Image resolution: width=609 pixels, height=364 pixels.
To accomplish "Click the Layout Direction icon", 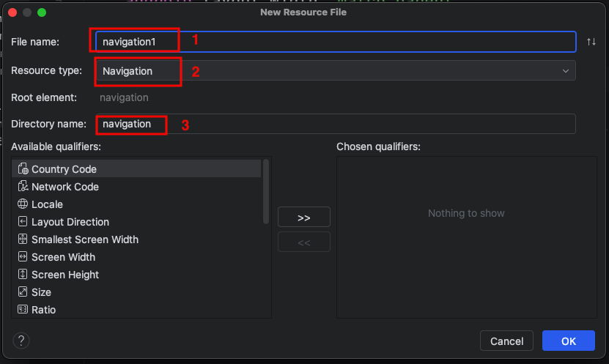I will point(23,222).
